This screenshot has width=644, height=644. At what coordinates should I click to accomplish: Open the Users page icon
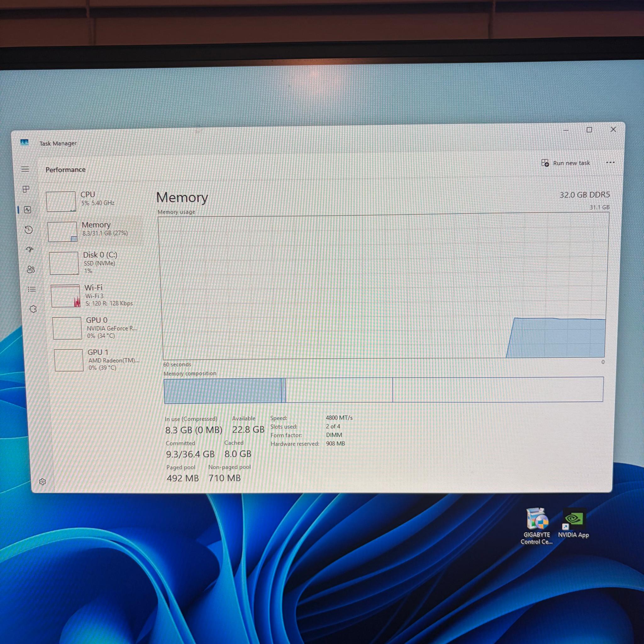(x=31, y=269)
